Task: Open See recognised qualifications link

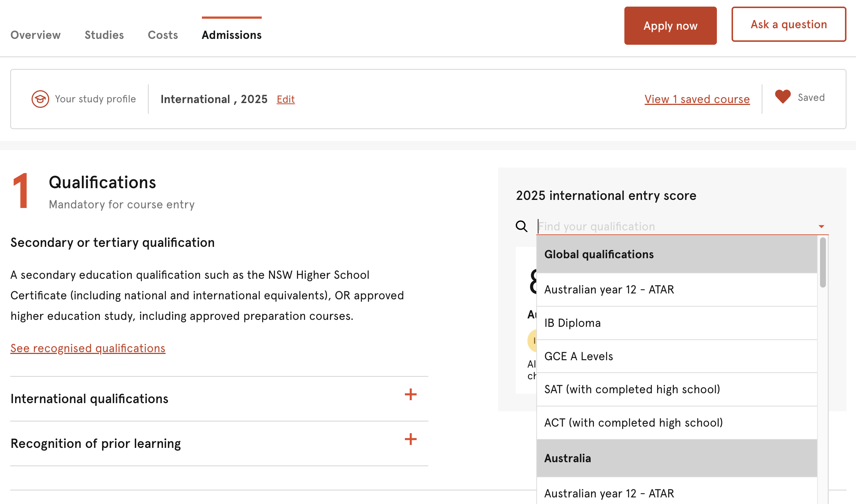Action: (x=88, y=348)
